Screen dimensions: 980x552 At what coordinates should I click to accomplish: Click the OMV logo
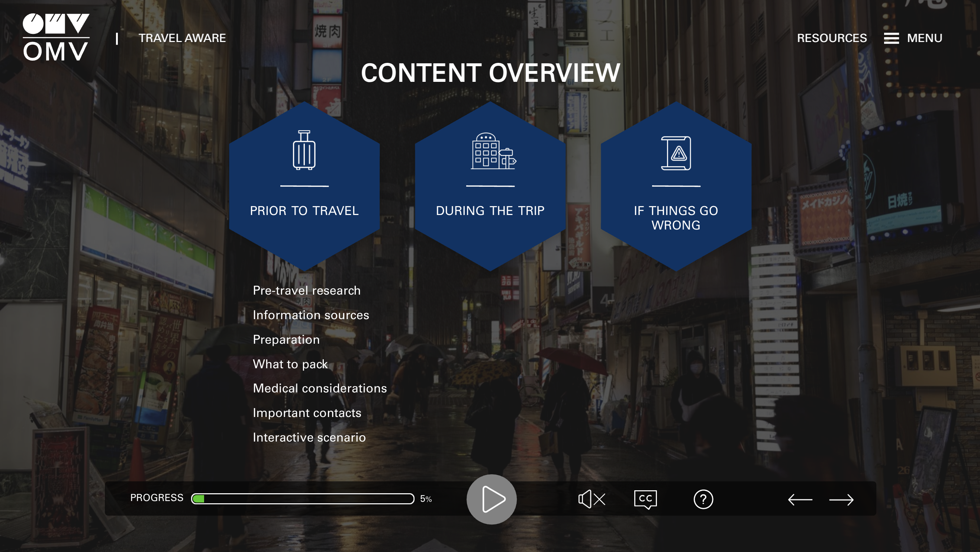56,37
